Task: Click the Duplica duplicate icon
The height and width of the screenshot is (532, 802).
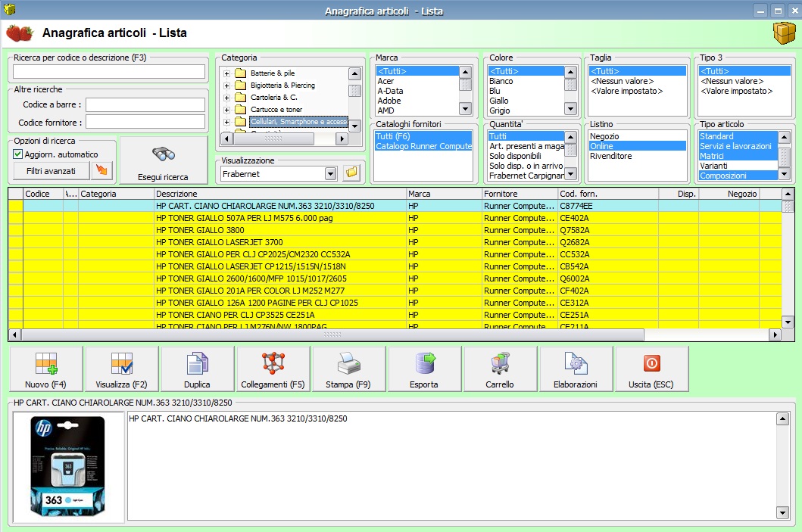Action: (198, 363)
